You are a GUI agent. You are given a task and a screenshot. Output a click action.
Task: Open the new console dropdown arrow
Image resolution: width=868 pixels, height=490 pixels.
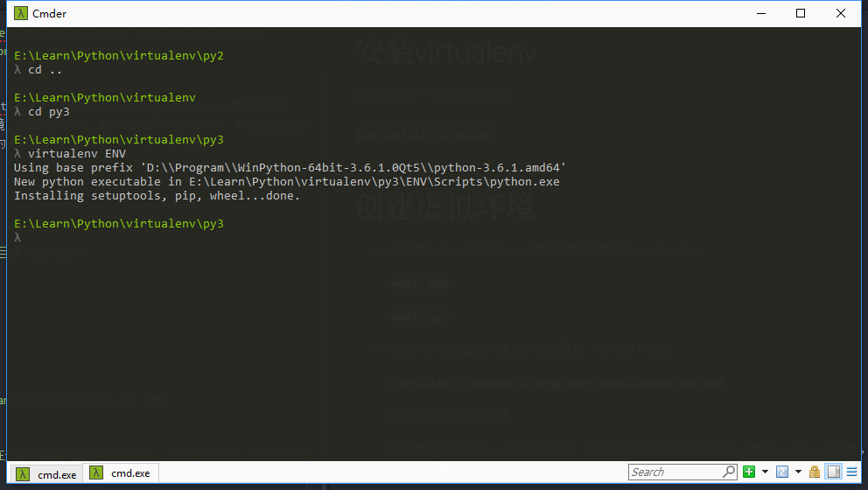765,472
